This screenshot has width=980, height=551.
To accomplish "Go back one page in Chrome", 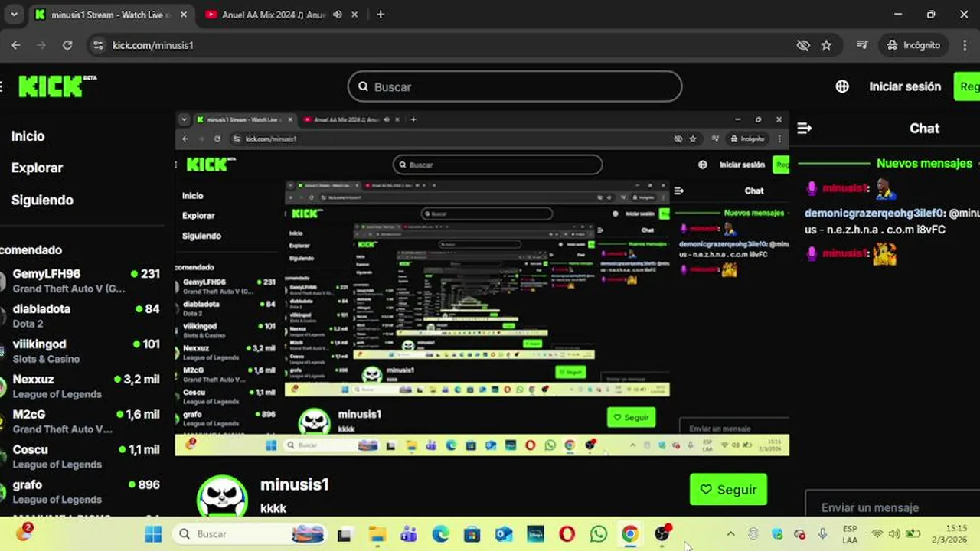I will (16, 45).
